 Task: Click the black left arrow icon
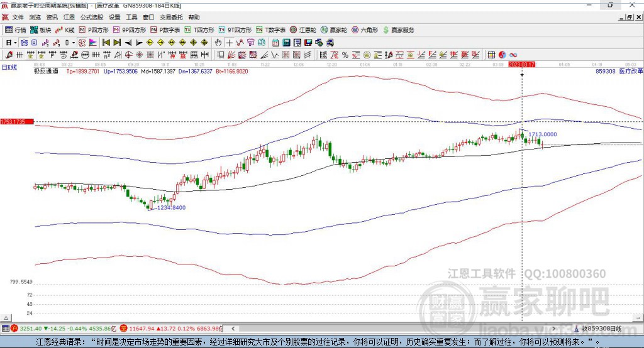click(128, 43)
